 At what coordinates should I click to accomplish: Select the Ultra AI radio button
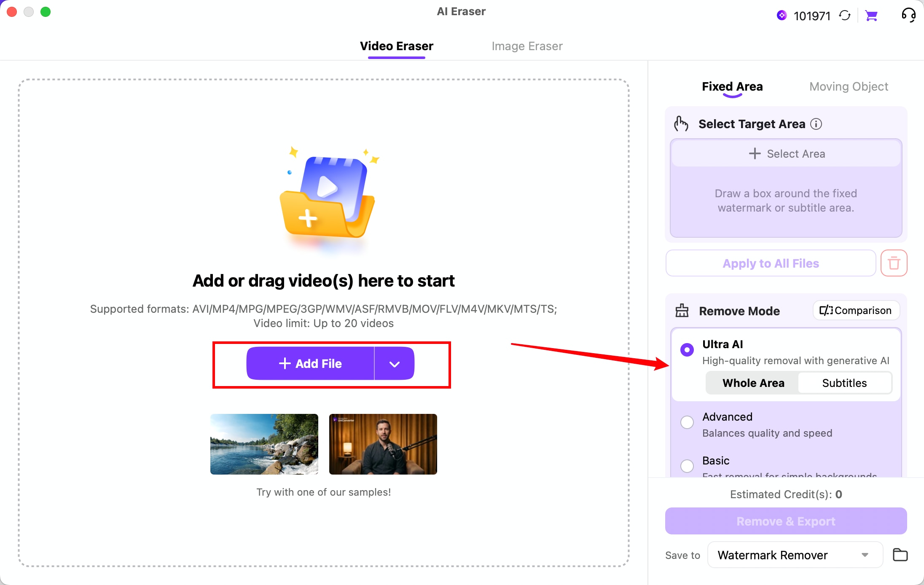click(687, 350)
